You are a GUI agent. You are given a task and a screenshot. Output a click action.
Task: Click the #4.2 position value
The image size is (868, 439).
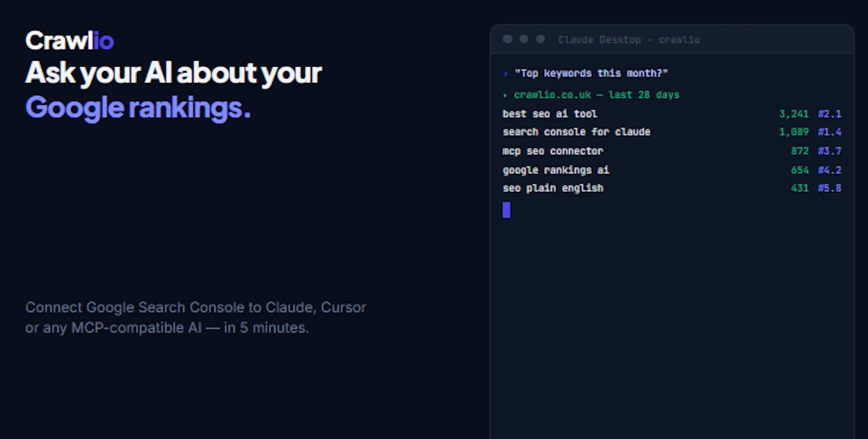[829, 170]
